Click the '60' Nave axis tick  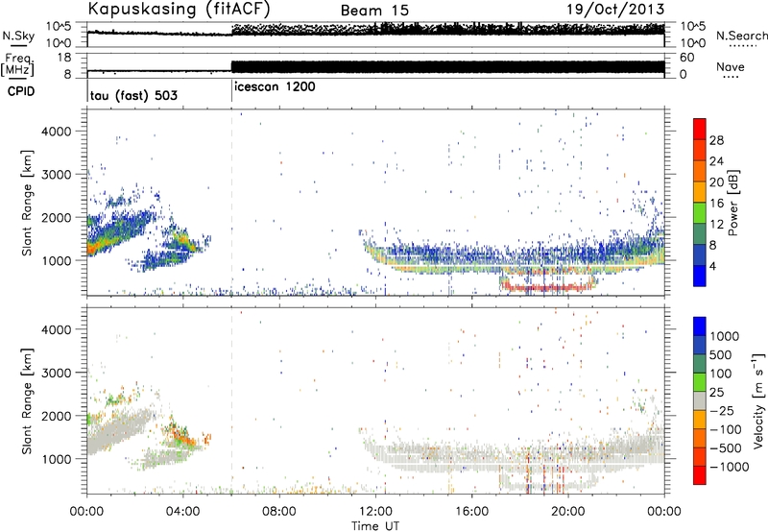[687, 58]
